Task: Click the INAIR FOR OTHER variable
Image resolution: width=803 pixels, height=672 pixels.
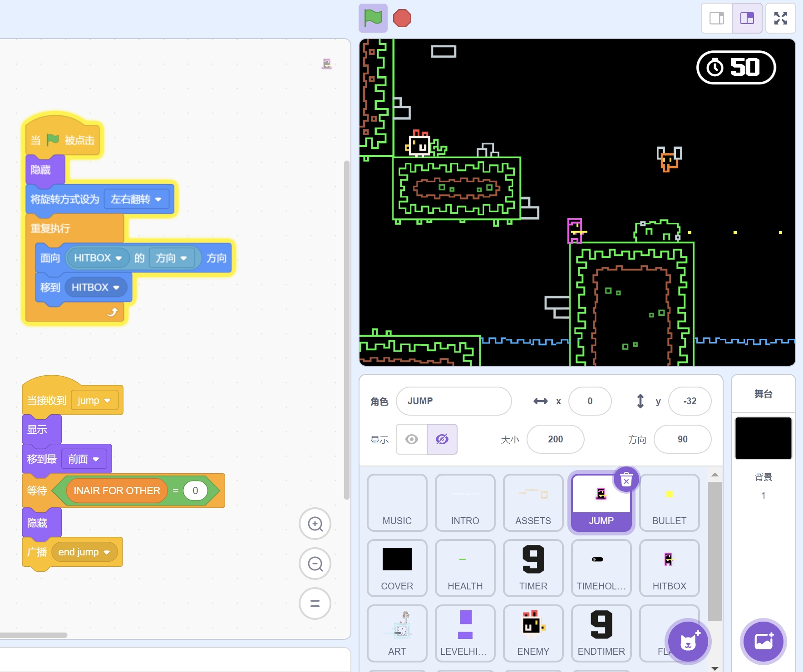Action: [117, 491]
